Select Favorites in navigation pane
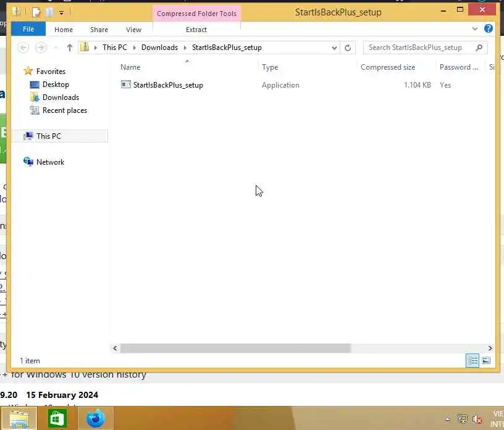 point(51,72)
